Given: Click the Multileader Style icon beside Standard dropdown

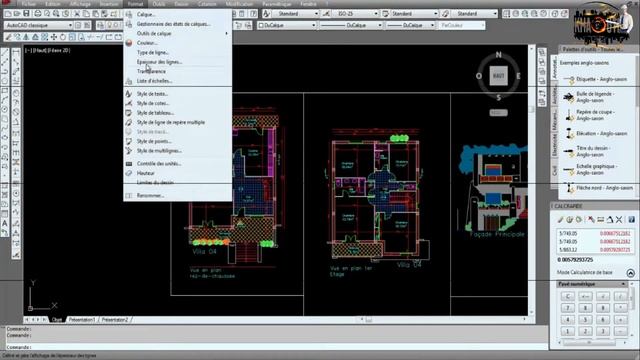Looking at the screenshot, I should click(446, 13).
